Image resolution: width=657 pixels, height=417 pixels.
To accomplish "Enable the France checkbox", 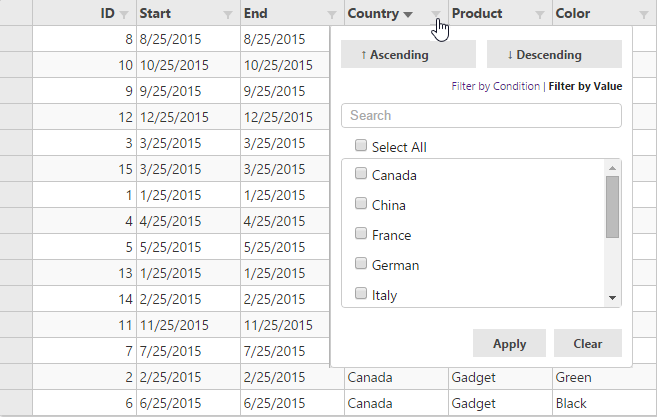I will pyautogui.click(x=361, y=234).
